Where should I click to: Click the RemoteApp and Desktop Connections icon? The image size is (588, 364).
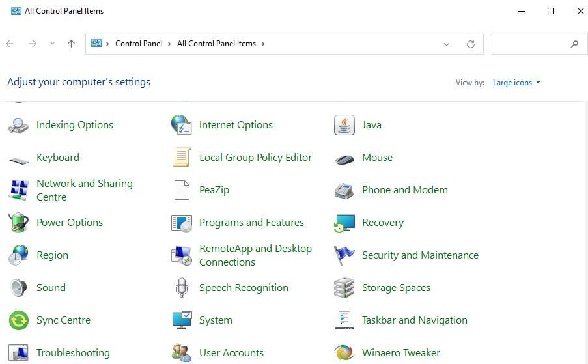182,256
